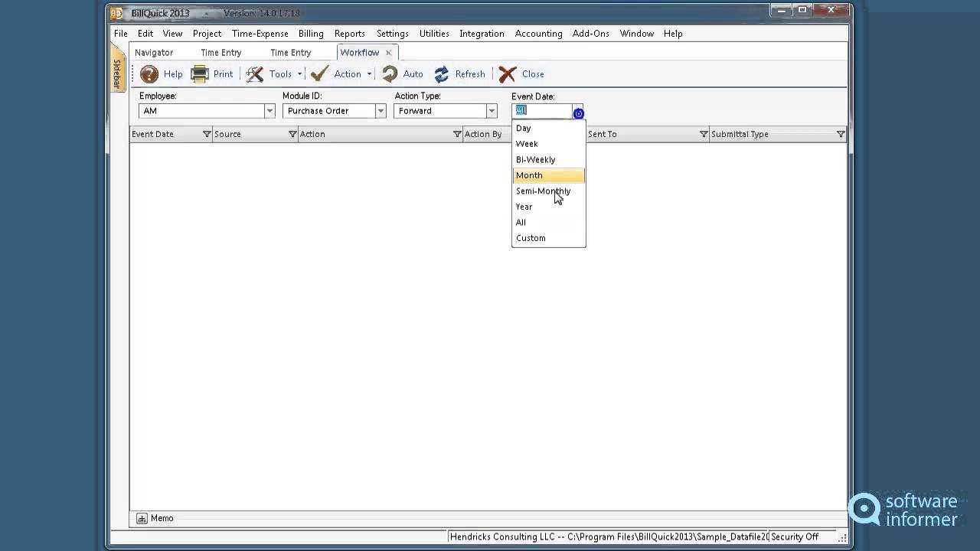Open the Help menu in menu bar
Image resolution: width=980 pixels, height=551 pixels.
click(673, 34)
